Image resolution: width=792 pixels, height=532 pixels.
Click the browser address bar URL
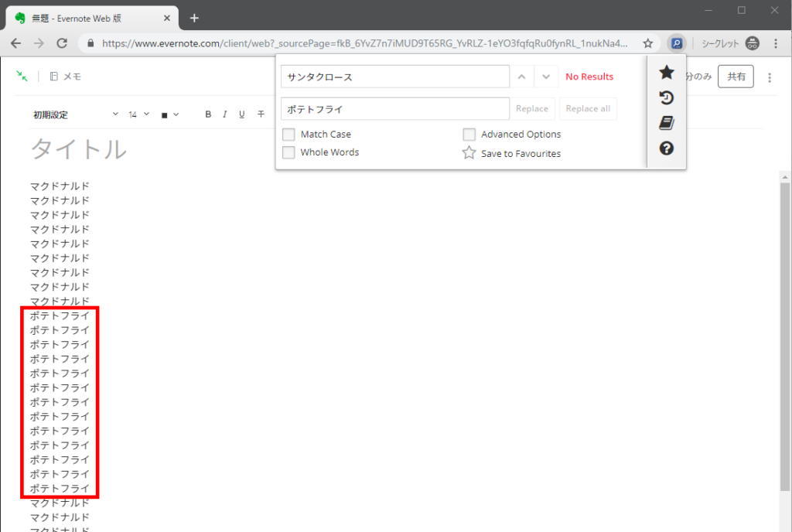(365, 43)
